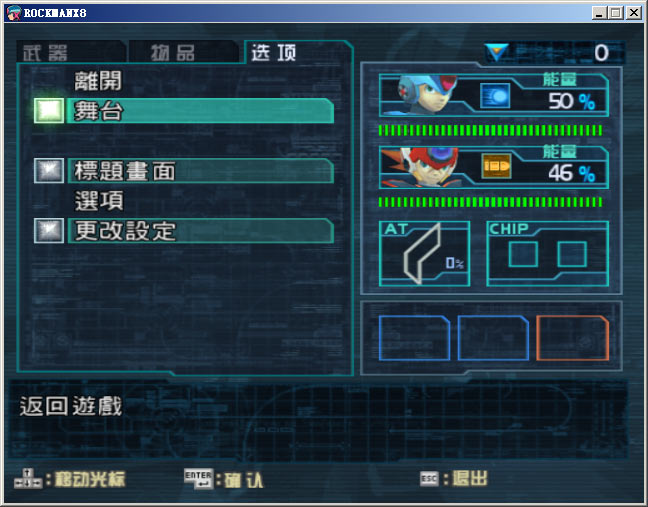Select the first empty CHIP slot
This screenshot has height=507, width=648.
[523, 254]
